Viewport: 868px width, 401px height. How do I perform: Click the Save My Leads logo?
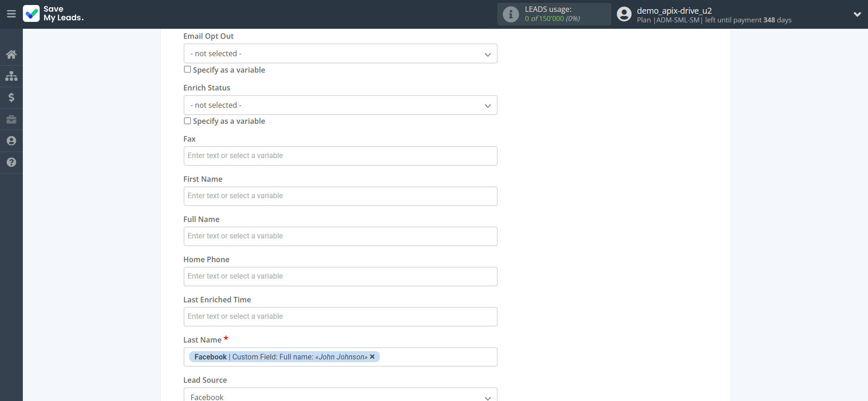53,14
